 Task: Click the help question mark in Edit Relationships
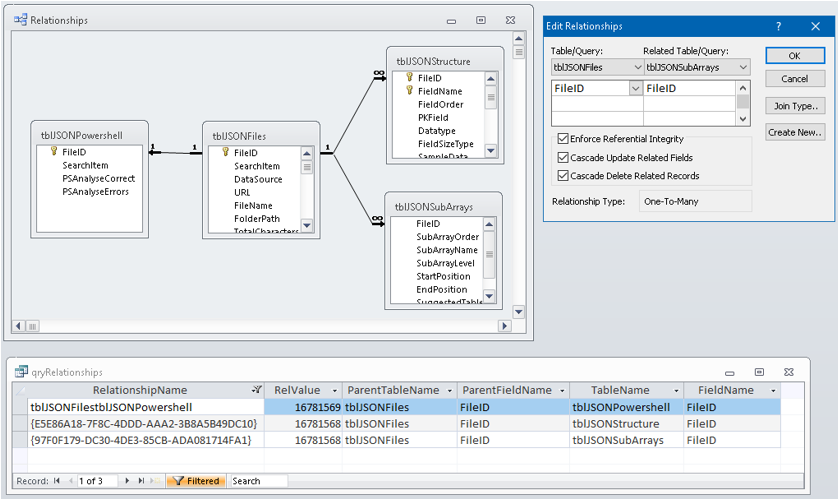point(779,26)
